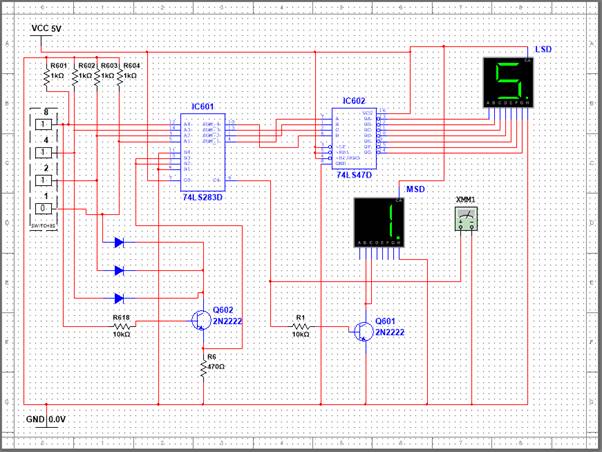
Task: Toggle the switch labeled 4
Action: coord(43,153)
